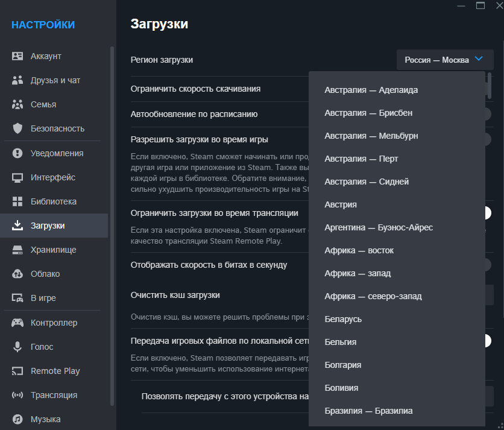Click the Голос microphone icon
This screenshot has width=504, height=430.
(17, 347)
